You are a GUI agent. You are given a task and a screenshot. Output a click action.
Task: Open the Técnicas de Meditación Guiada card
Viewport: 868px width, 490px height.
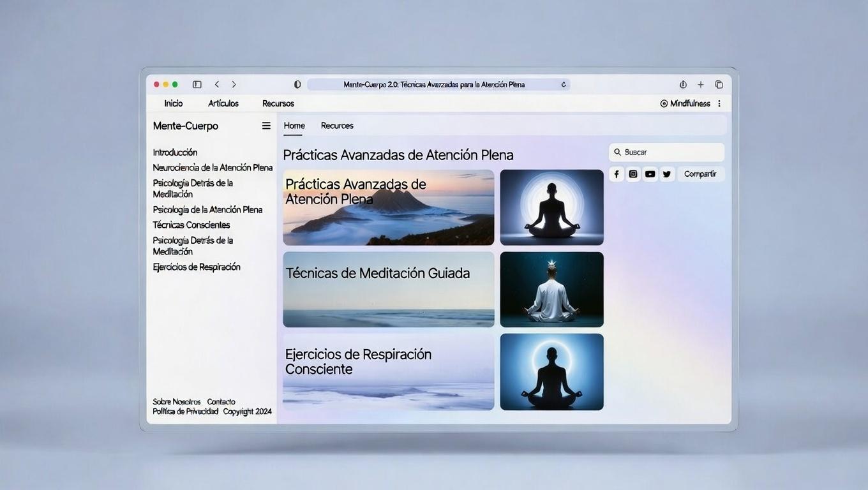[x=388, y=289]
